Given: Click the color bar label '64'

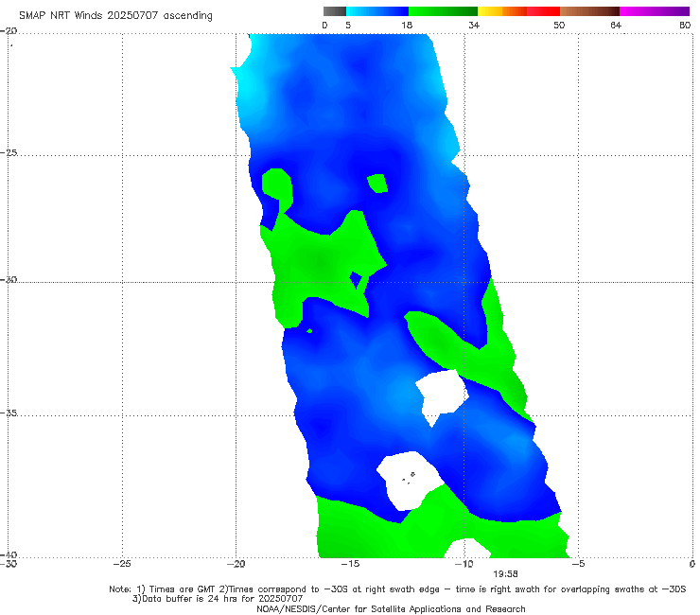Looking at the screenshot, I should [616, 25].
